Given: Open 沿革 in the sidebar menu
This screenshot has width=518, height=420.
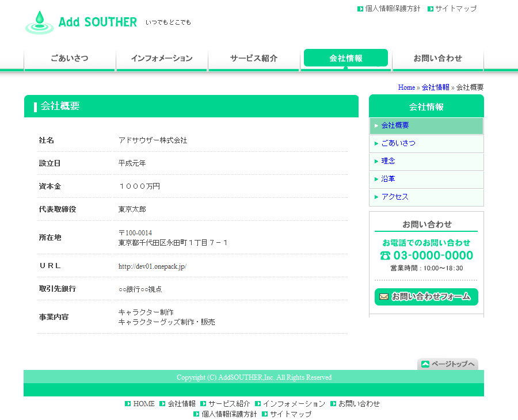Looking at the screenshot, I should tap(388, 179).
